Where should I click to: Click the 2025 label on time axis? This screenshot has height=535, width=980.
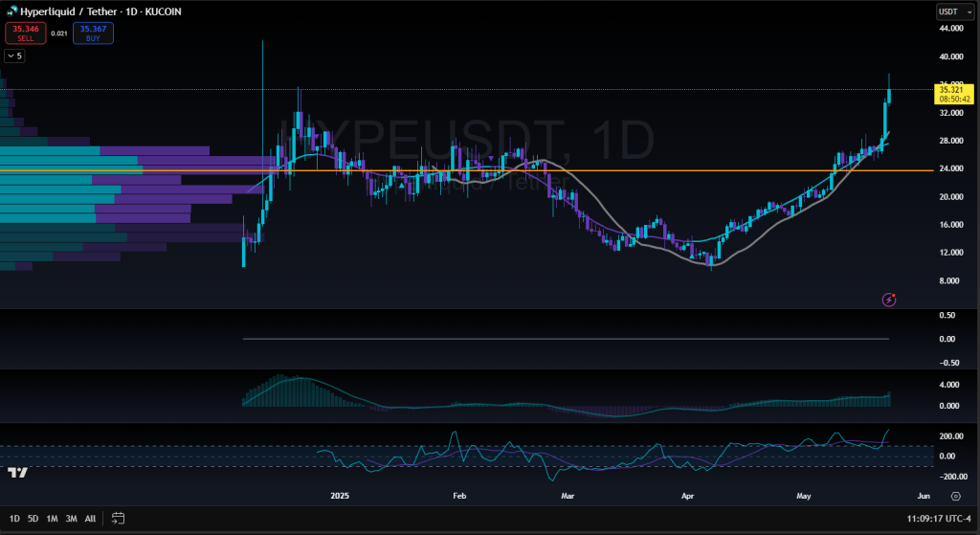340,497
